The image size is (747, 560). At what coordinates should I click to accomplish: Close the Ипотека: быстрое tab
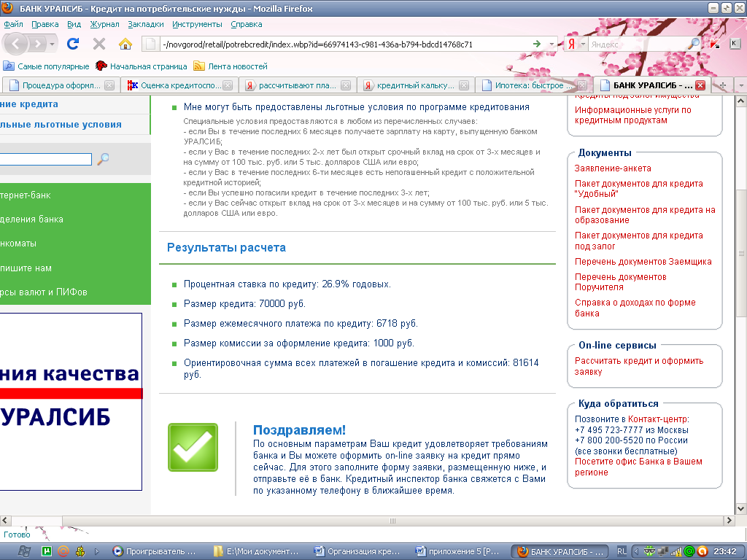pyautogui.click(x=581, y=85)
